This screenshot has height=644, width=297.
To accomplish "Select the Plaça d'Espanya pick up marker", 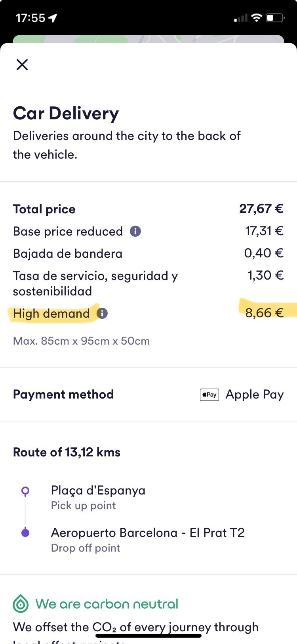I will click(x=25, y=491).
